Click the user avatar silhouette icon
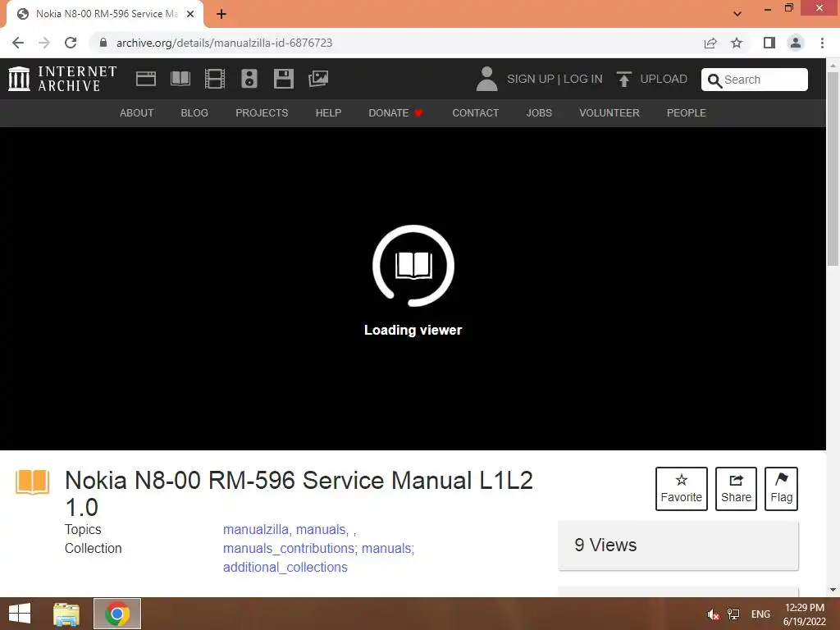 [486, 79]
